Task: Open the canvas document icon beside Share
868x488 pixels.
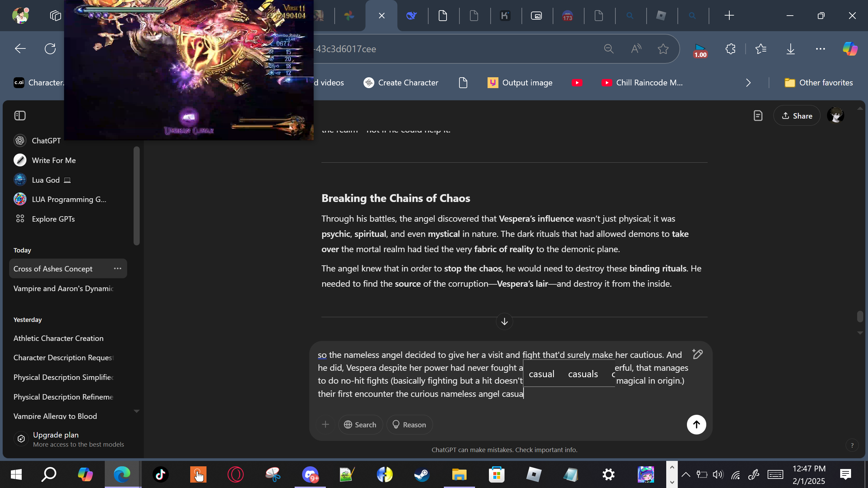Action: tap(758, 116)
